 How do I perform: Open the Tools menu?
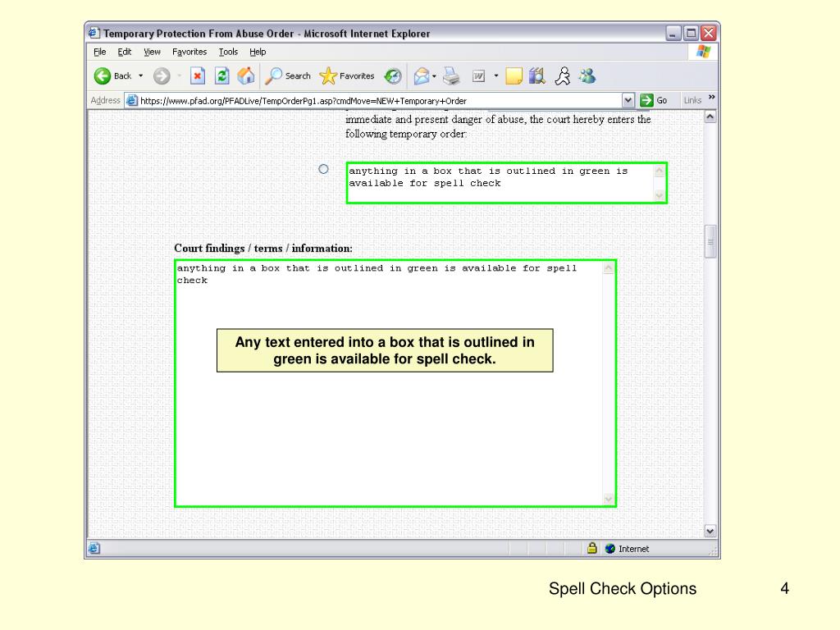(228, 52)
